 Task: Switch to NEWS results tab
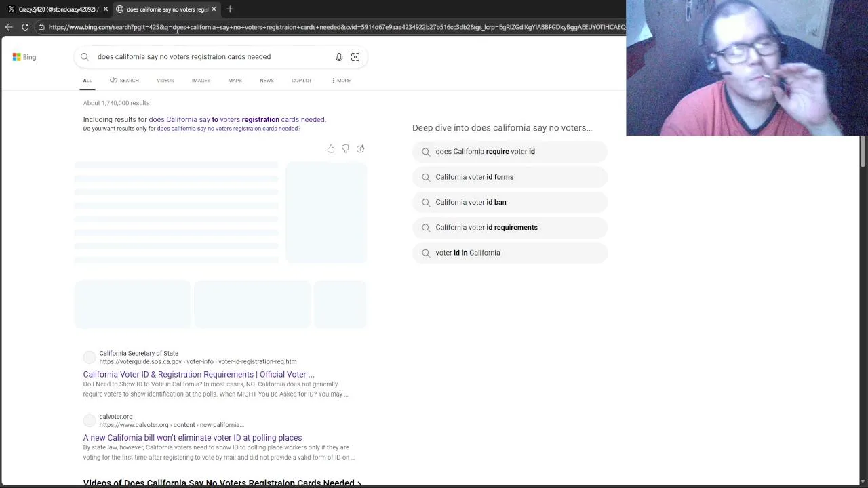[x=267, y=80]
